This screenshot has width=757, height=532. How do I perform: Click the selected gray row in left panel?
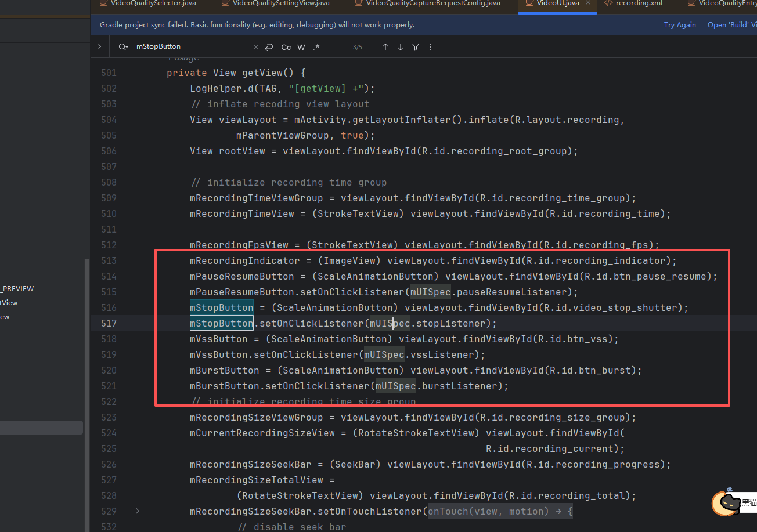point(41,428)
